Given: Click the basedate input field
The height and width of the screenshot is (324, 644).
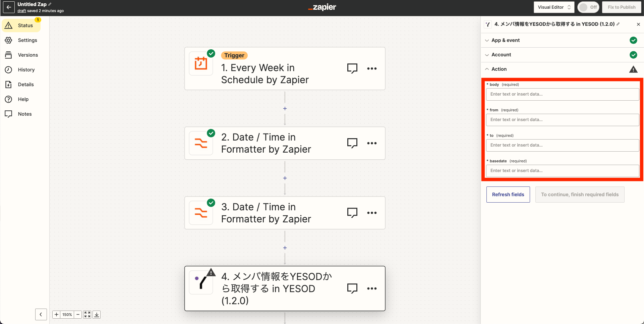Looking at the screenshot, I should 563,171.
